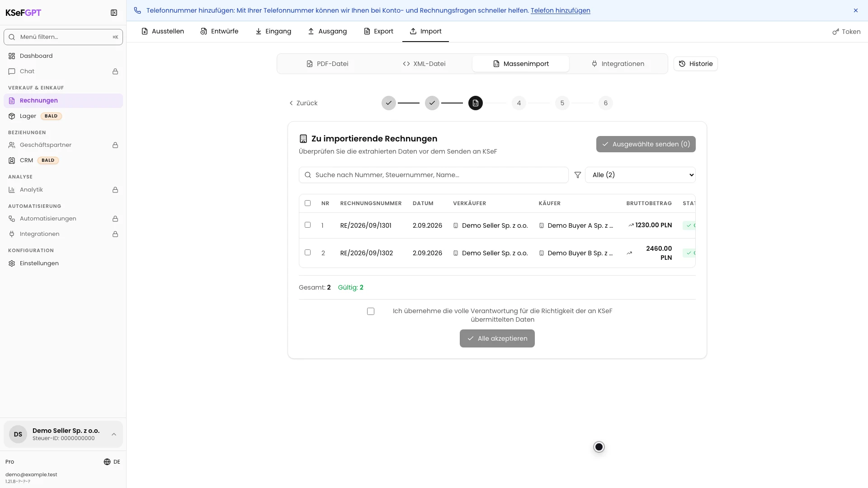Click Ausgewählte senden (0) button
The height and width of the screenshot is (488, 868).
coord(646,144)
